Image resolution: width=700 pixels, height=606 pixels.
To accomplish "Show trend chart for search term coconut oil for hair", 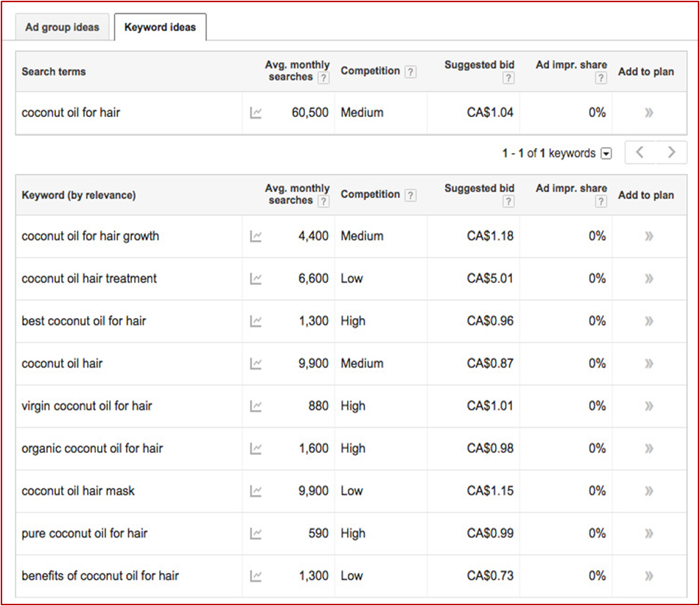I will [x=256, y=113].
